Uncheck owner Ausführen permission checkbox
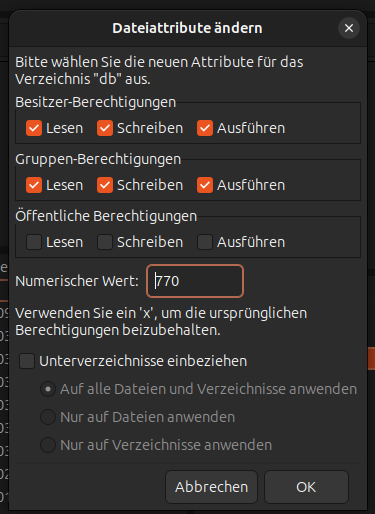 [205, 128]
